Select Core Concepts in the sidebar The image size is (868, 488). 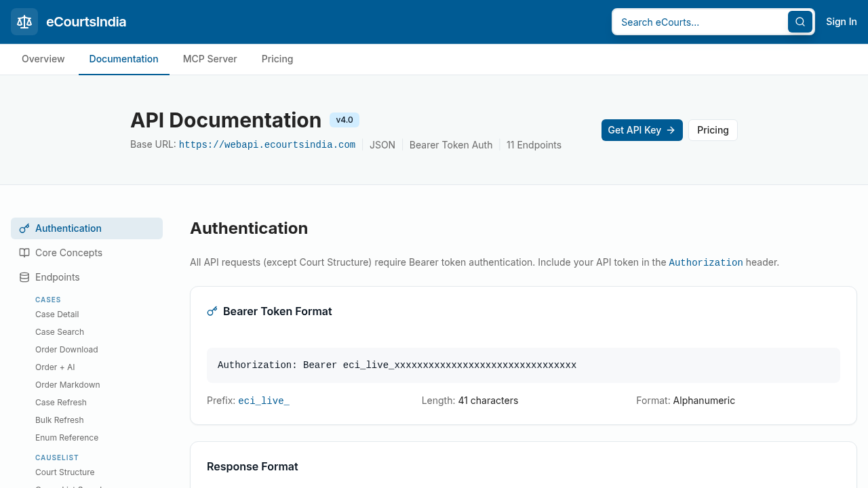pos(87,253)
